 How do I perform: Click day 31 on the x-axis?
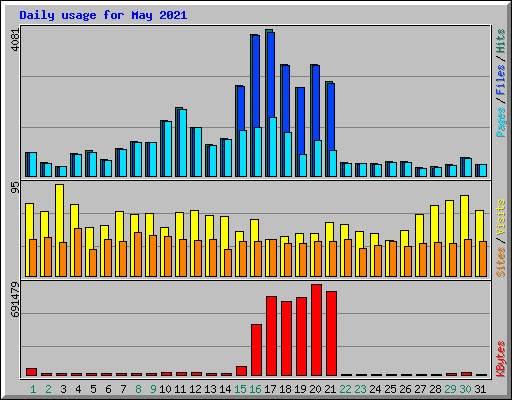click(x=480, y=389)
